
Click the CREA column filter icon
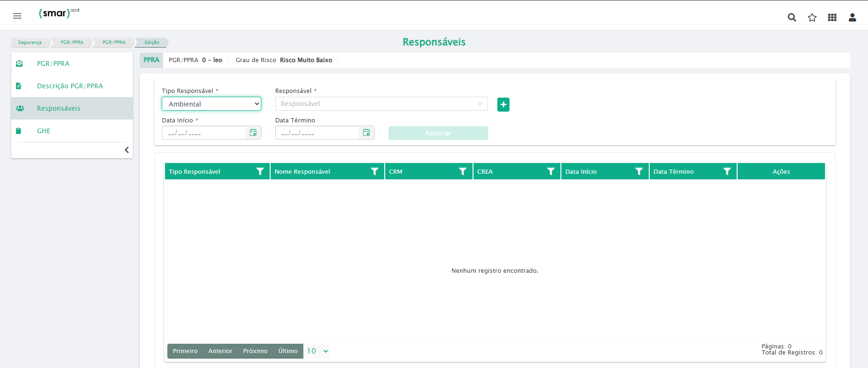pos(551,171)
